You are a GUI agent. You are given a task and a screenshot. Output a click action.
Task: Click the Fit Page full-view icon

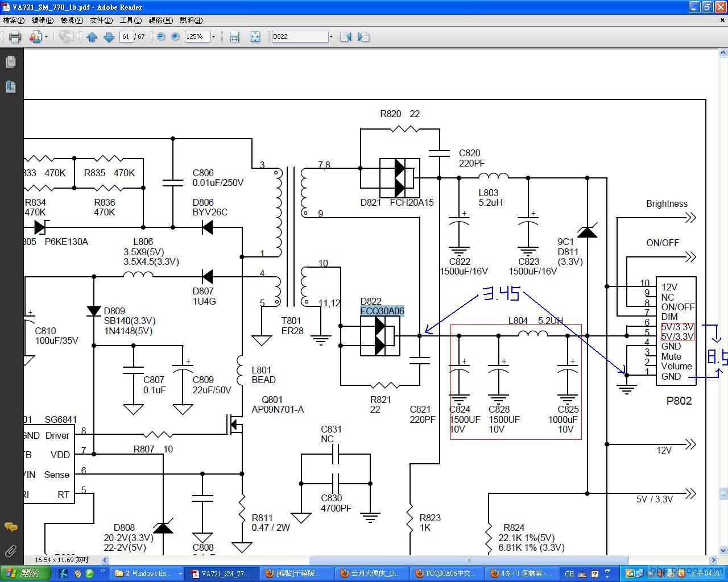[x=255, y=37]
